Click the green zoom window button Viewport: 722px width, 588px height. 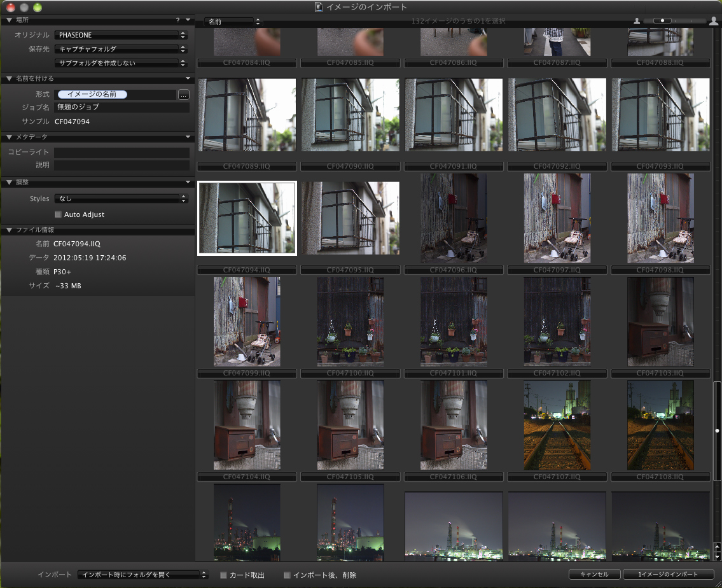pyautogui.click(x=38, y=8)
